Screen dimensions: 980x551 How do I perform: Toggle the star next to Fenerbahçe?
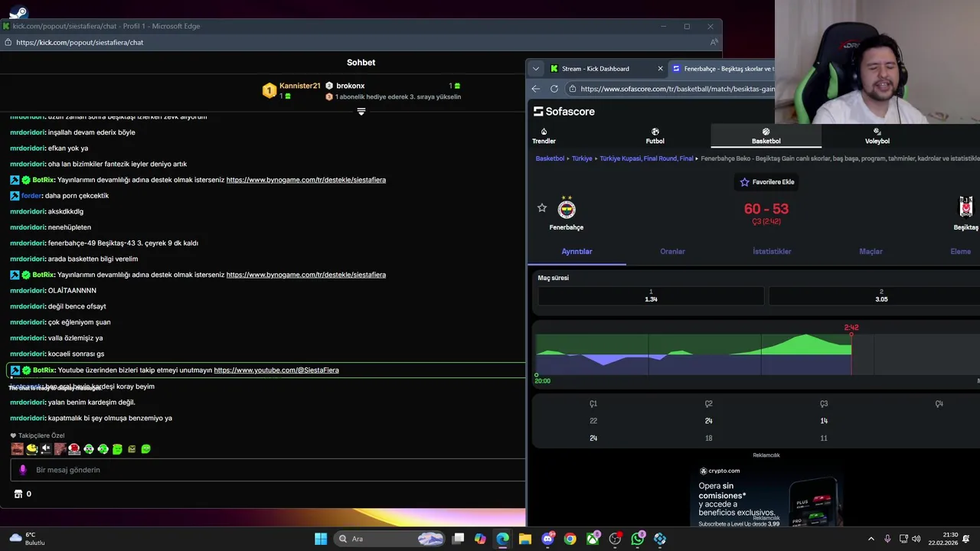pos(542,208)
